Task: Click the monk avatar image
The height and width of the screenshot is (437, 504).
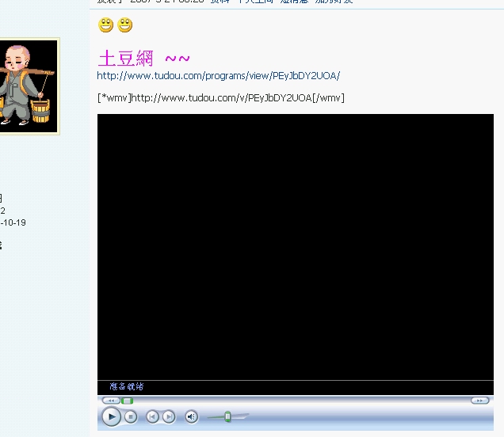Action: tap(29, 86)
